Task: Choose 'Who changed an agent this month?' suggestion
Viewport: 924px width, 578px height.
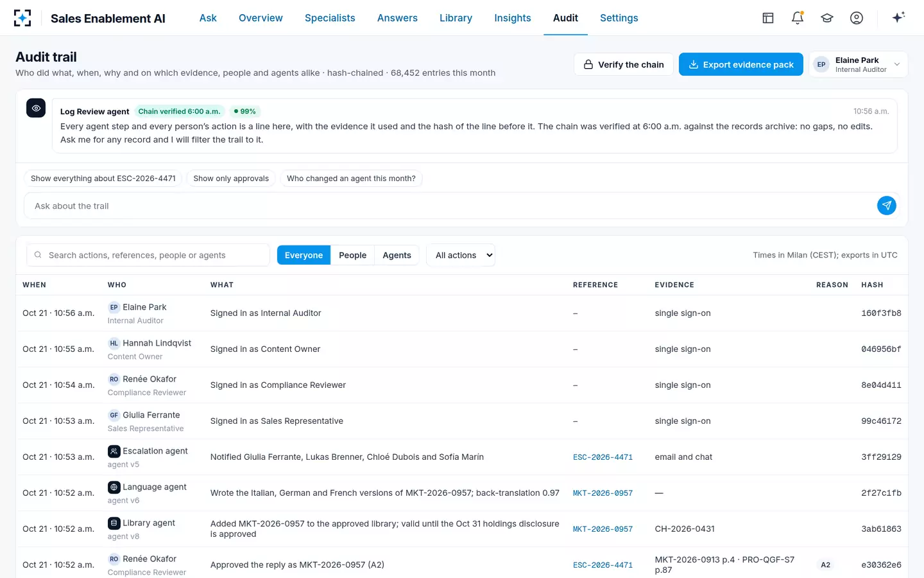Action: 351,179
